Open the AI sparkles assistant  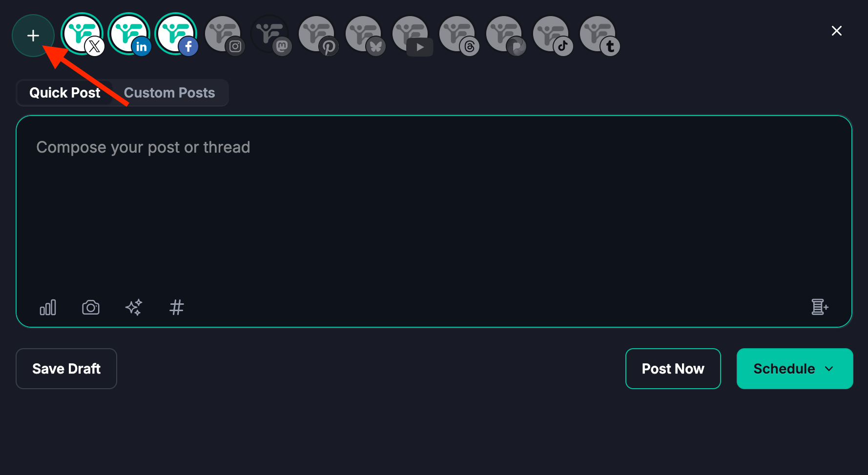tap(134, 307)
